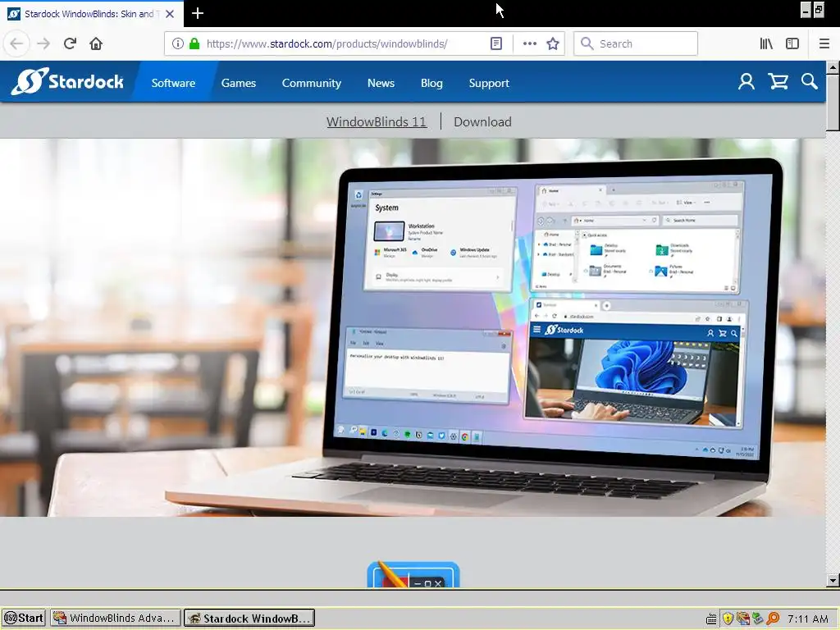Screen dimensions: 840x630
Task: Click the vertical scrollbar thumb
Action: click(x=833, y=102)
